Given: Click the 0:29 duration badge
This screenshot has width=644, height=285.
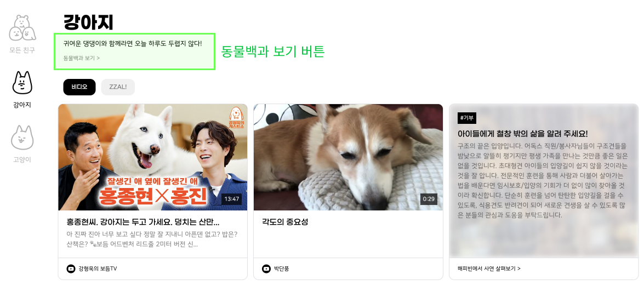Looking at the screenshot, I should point(429,199).
